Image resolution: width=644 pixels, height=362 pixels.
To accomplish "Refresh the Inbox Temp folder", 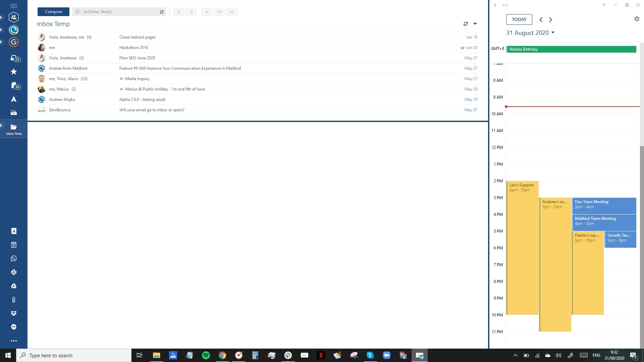I will pos(466,24).
